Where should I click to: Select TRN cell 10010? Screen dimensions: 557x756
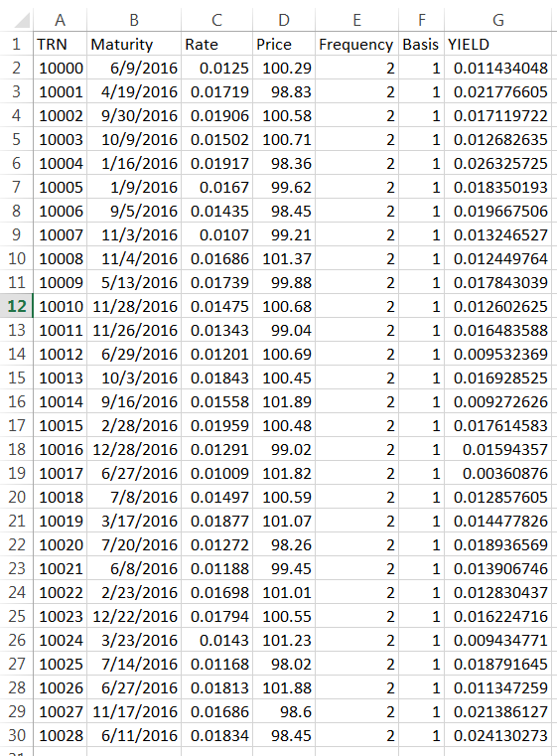[60, 306]
